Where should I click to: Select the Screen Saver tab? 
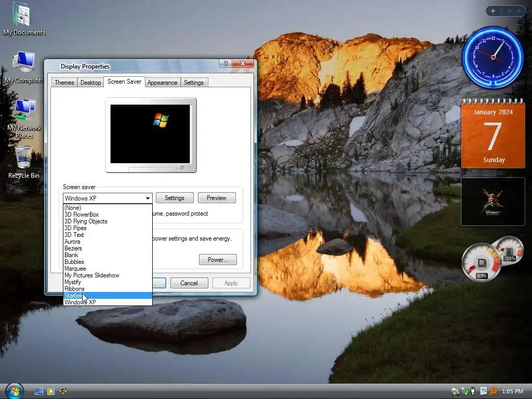[x=124, y=82]
